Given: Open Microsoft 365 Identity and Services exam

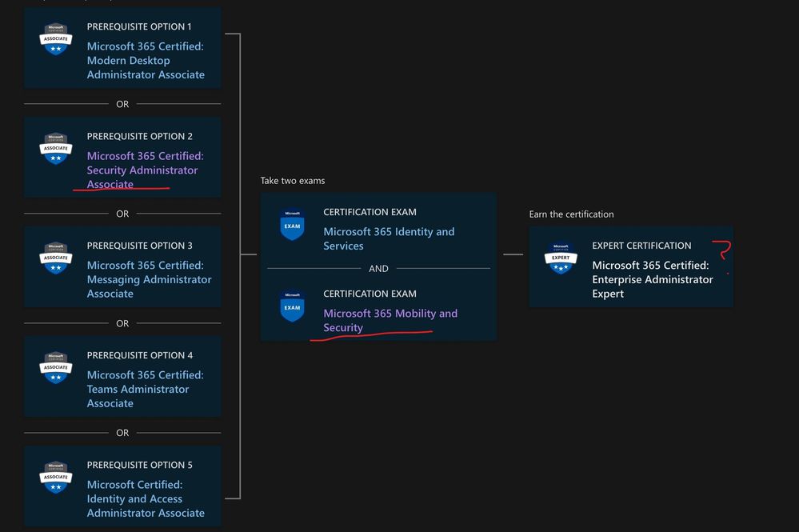Looking at the screenshot, I should click(x=389, y=238).
